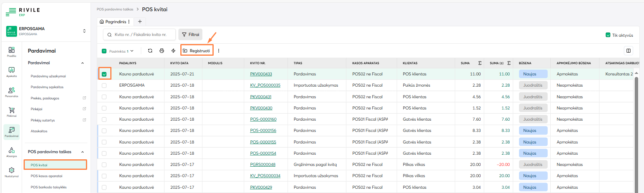Select the KV_POS000035 row checkbox
Image resolution: width=644 pixels, height=193 pixels.
point(104,85)
